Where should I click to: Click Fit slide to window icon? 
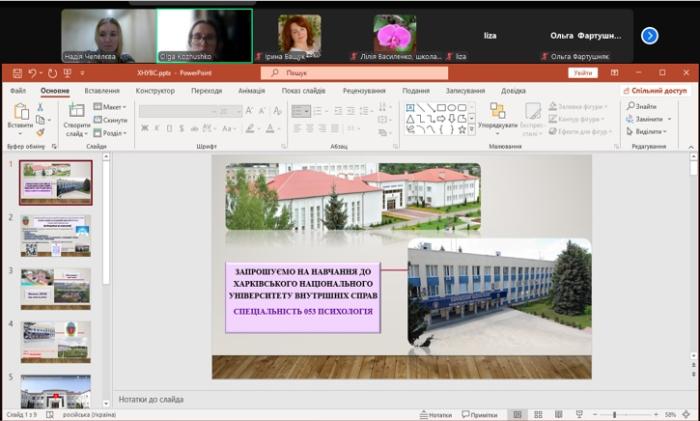[x=688, y=414]
